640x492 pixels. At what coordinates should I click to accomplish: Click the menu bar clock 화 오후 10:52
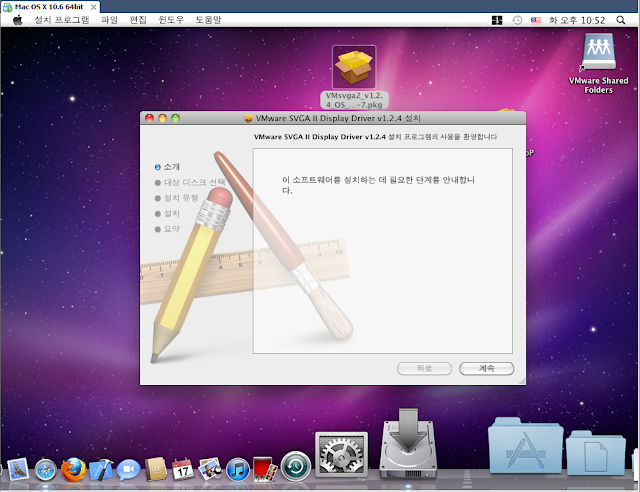click(x=577, y=20)
